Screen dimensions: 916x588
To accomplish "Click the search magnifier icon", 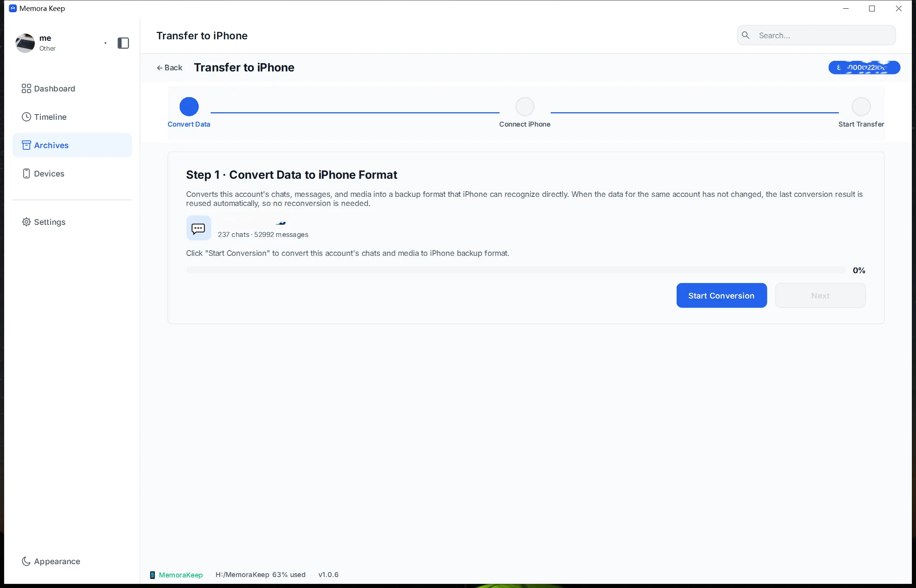I will tap(745, 35).
